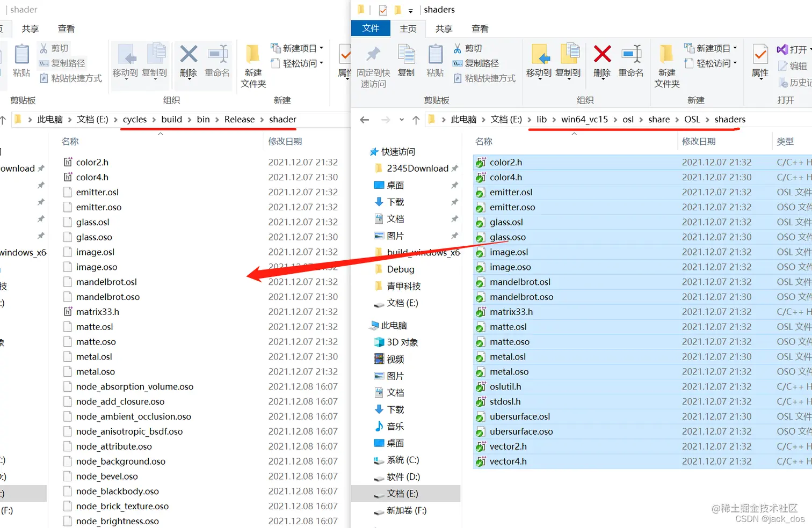Click Move to (移动到) in the shaders window
The height and width of the screenshot is (528, 812).
pos(539,61)
